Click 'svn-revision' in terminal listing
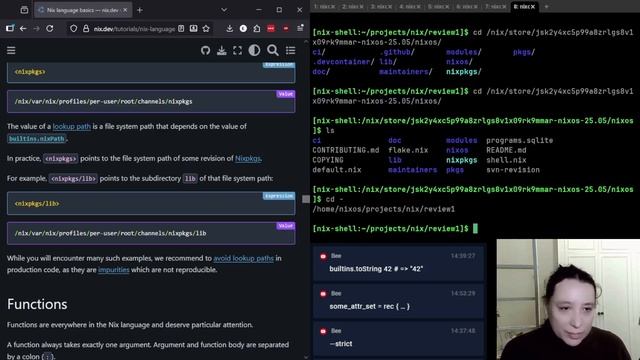The height and width of the screenshot is (360, 640). click(x=513, y=170)
